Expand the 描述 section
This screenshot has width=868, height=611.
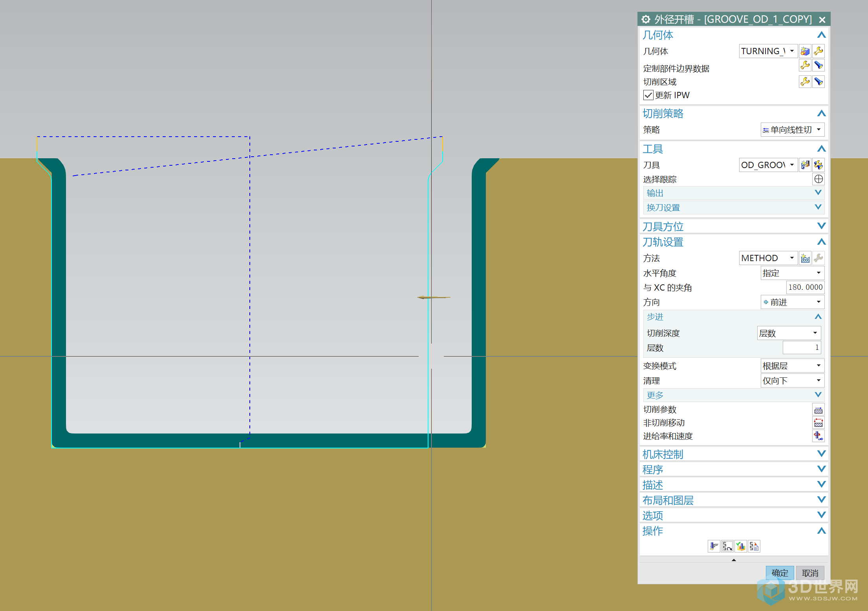[x=821, y=484]
